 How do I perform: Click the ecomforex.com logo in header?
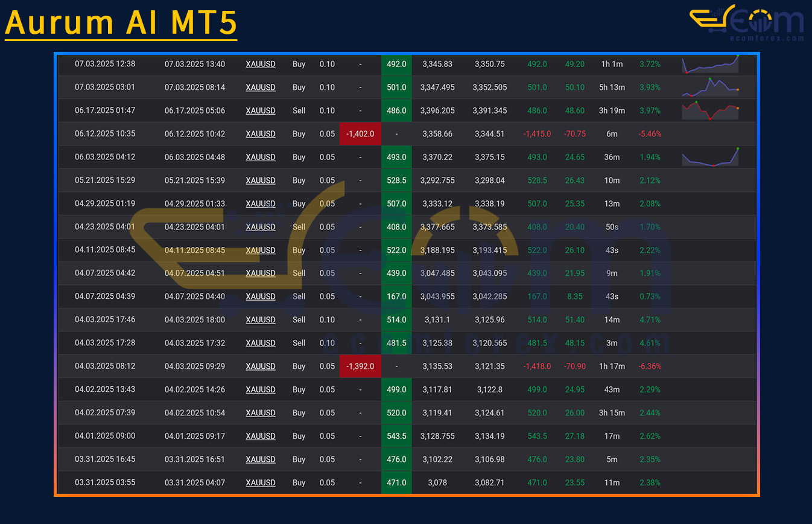[746, 23]
